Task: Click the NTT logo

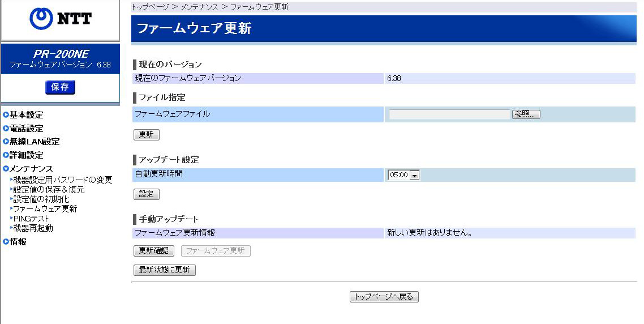Action: (x=60, y=20)
